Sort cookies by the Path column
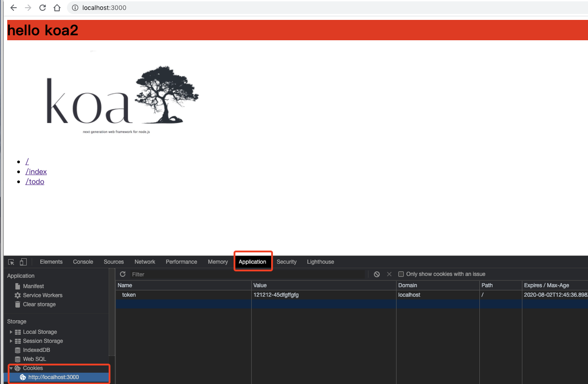This screenshot has width=588, height=384. [x=501, y=285]
